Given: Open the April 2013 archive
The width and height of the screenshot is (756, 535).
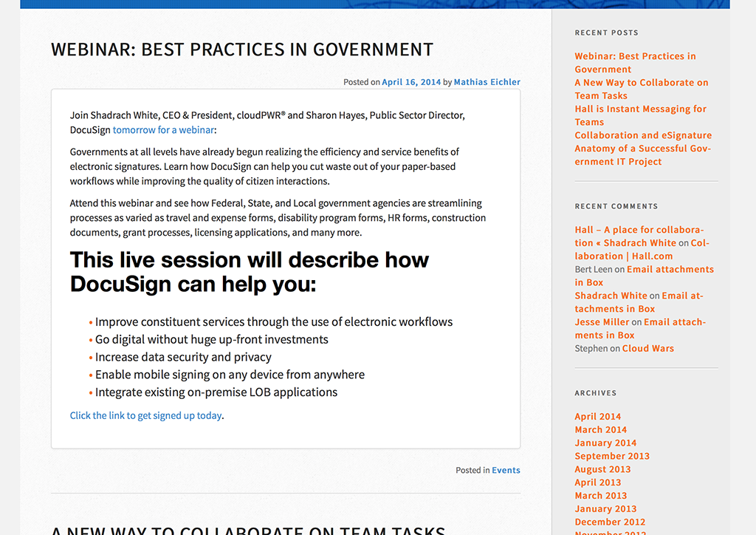Looking at the screenshot, I should coord(598,483).
